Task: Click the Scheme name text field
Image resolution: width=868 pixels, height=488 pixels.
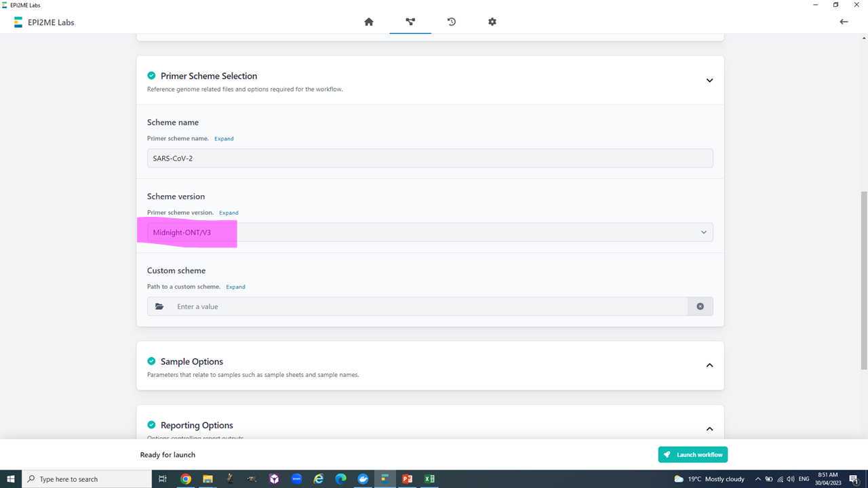Action: (x=430, y=158)
